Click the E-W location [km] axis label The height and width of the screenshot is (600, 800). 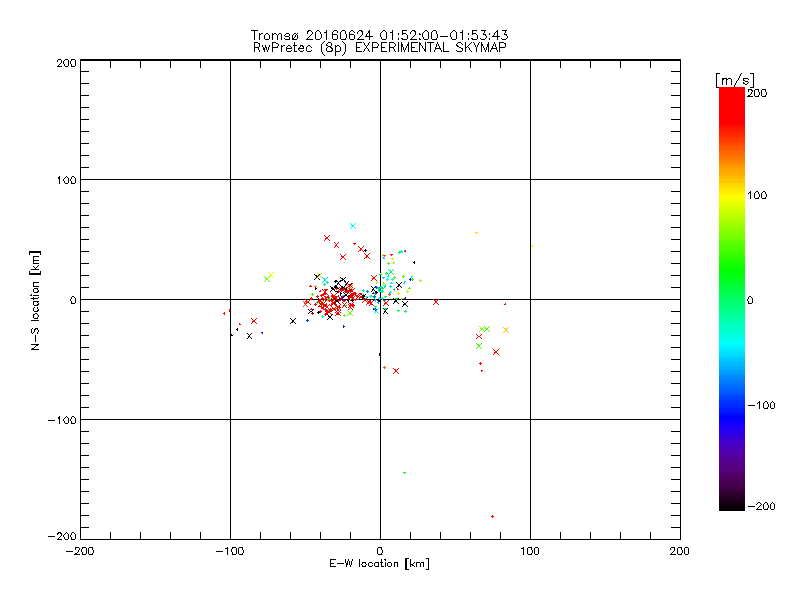tap(379, 564)
